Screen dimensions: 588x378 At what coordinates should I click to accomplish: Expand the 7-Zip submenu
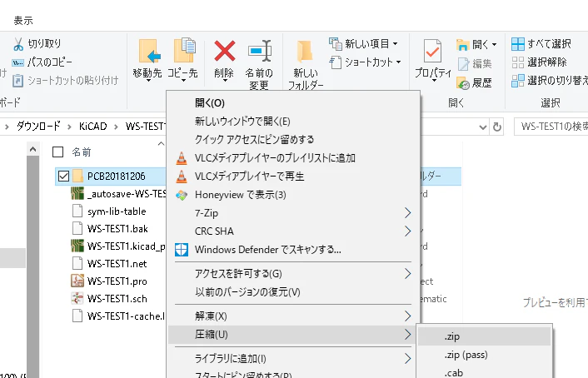click(407, 213)
